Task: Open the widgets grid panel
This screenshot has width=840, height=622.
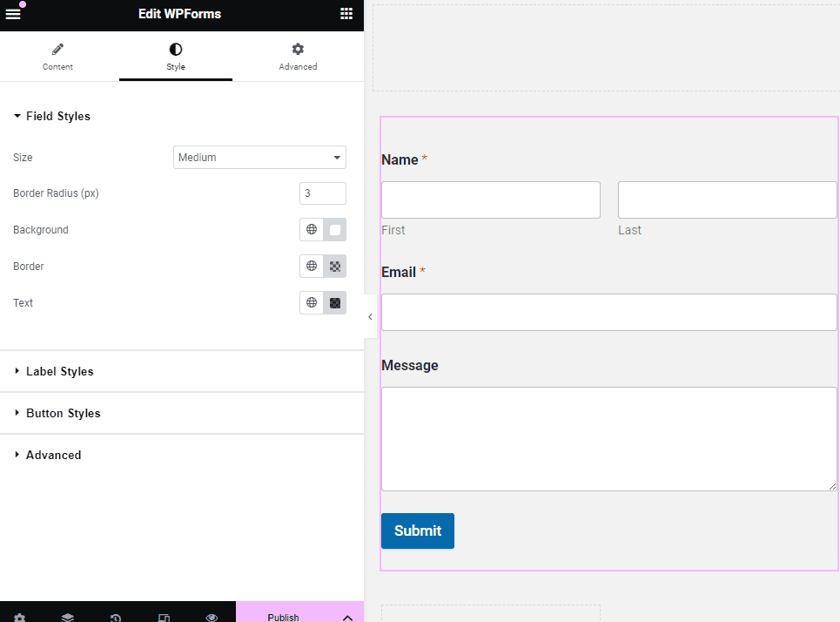Action: click(346, 14)
